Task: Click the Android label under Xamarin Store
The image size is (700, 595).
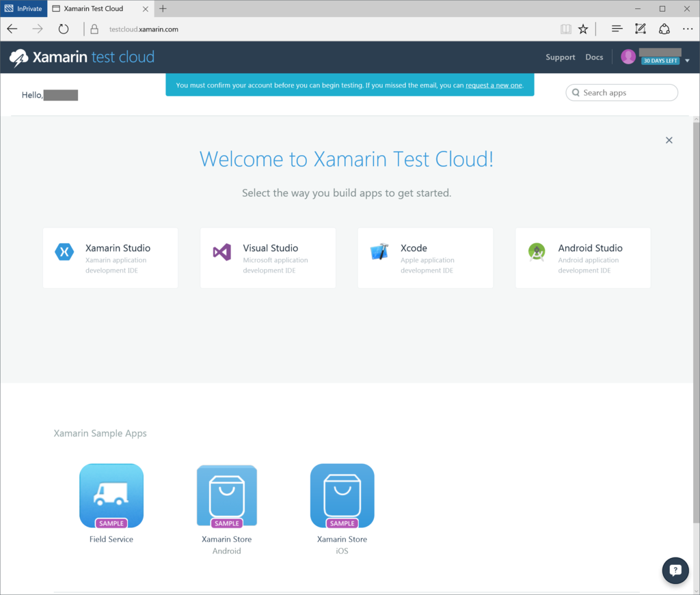Action: click(x=227, y=551)
